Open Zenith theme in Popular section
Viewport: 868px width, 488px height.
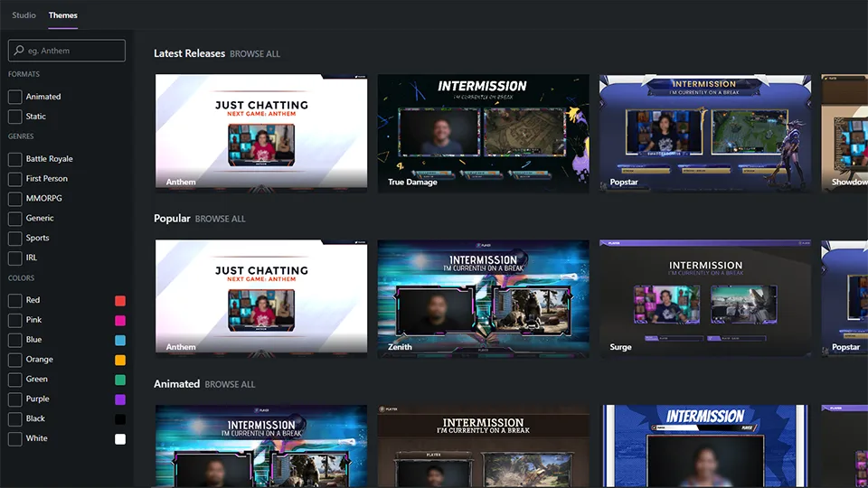pyautogui.click(x=483, y=299)
